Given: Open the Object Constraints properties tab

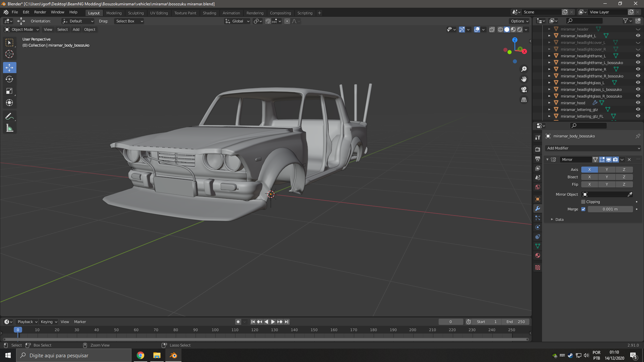Looking at the screenshot, I should (x=538, y=237).
